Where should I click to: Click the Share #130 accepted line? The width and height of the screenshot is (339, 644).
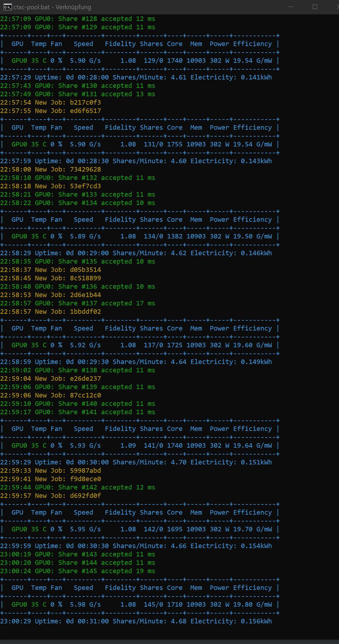[x=77, y=86]
